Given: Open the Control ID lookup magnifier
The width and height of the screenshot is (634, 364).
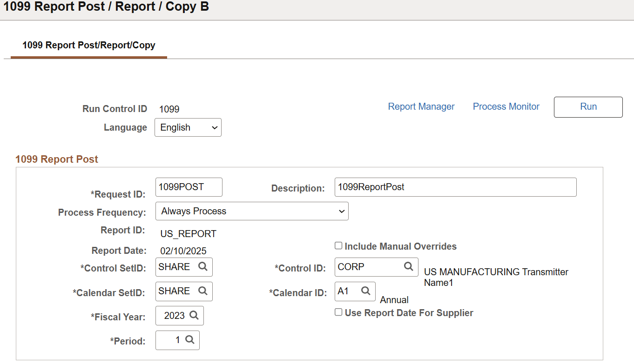Looking at the screenshot, I should (x=408, y=266).
